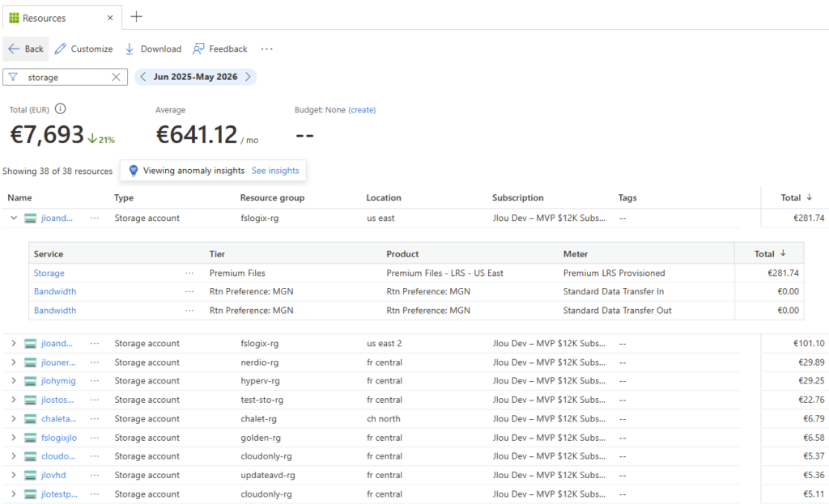Sort by the Type column header
829x504 pixels.
point(124,197)
